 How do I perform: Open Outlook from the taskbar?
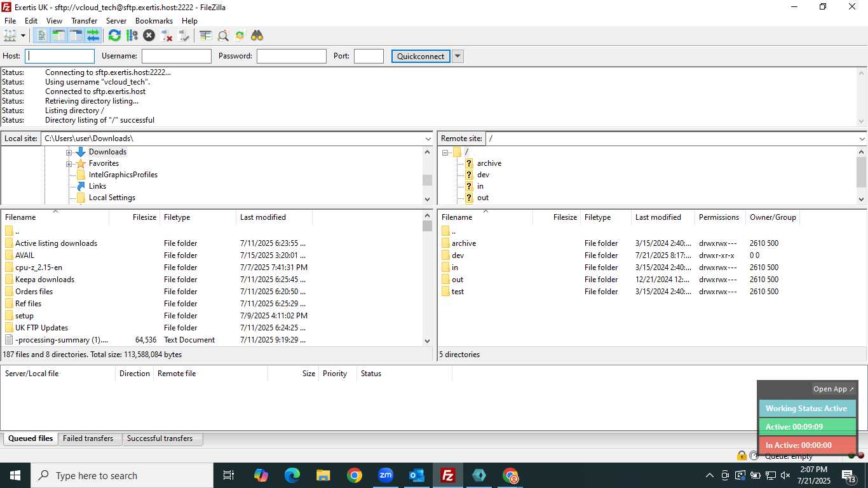417,475
